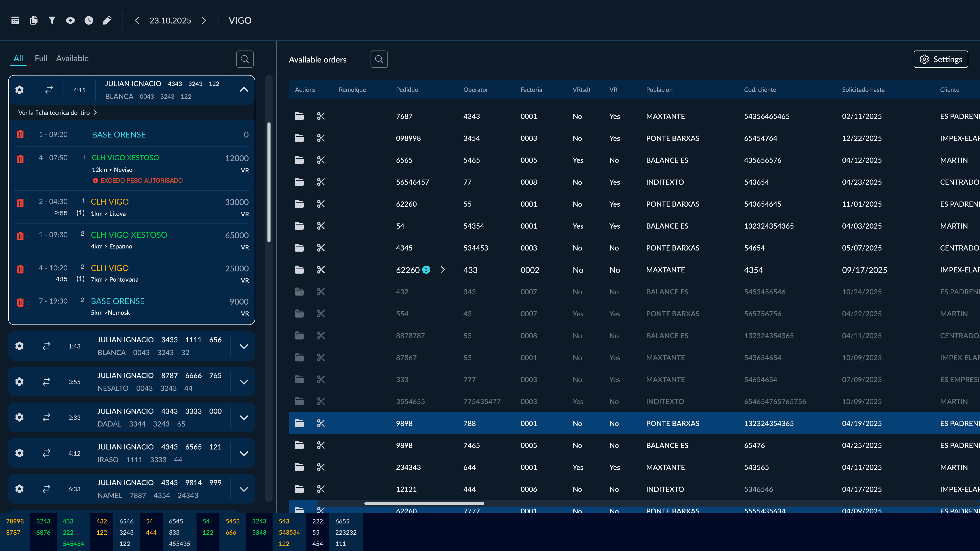Screen dimensions: 980x551
Task: Toggle the eye visibility icon
Action: [70, 20]
